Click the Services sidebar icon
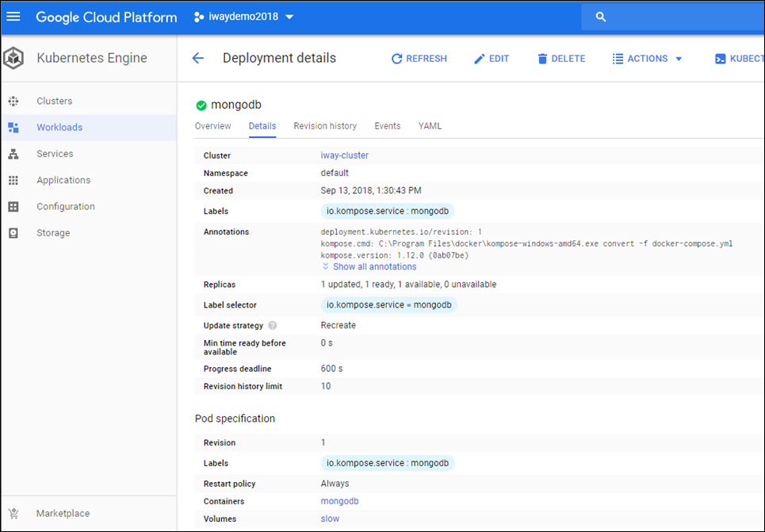The image size is (765, 532). [13, 154]
